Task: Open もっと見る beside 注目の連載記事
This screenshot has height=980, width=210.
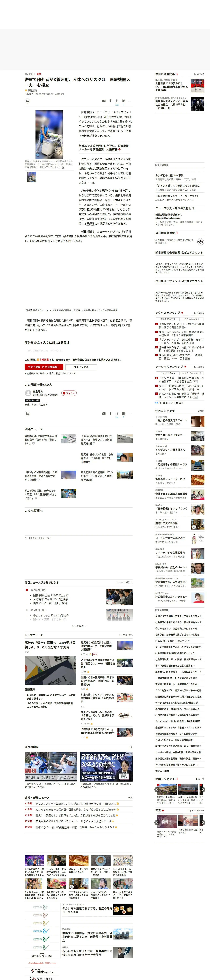Action: [x=199, y=74]
